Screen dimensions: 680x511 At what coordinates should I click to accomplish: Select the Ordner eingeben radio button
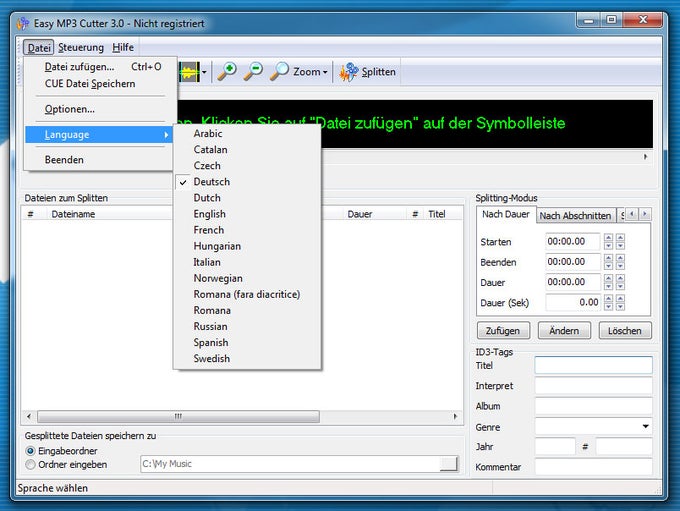coord(30,465)
